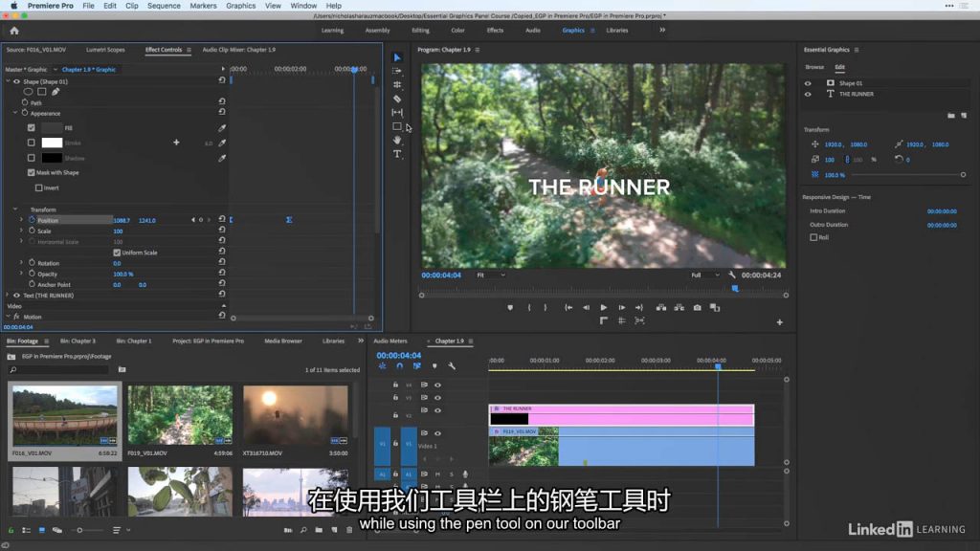Collapse the Transform section
The image size is (980, 551).
tap(15, 209)
